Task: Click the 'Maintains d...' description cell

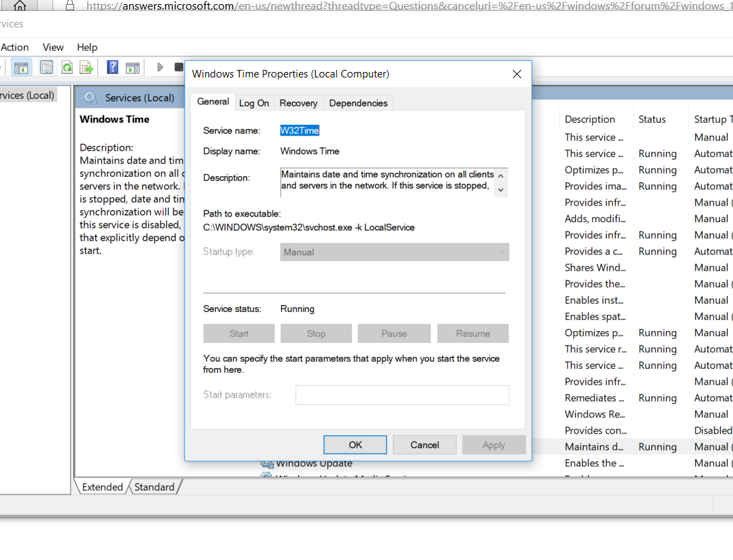Action: point(594,447)
